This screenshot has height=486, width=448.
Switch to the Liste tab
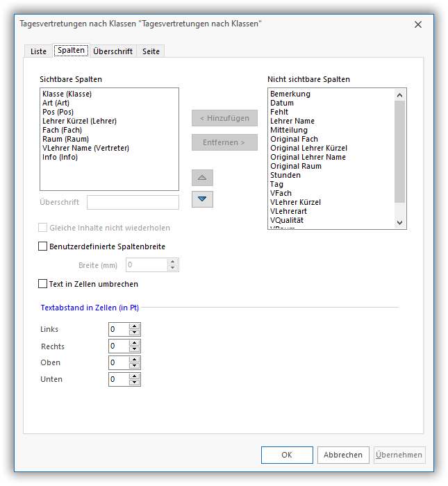click(38, 51)
